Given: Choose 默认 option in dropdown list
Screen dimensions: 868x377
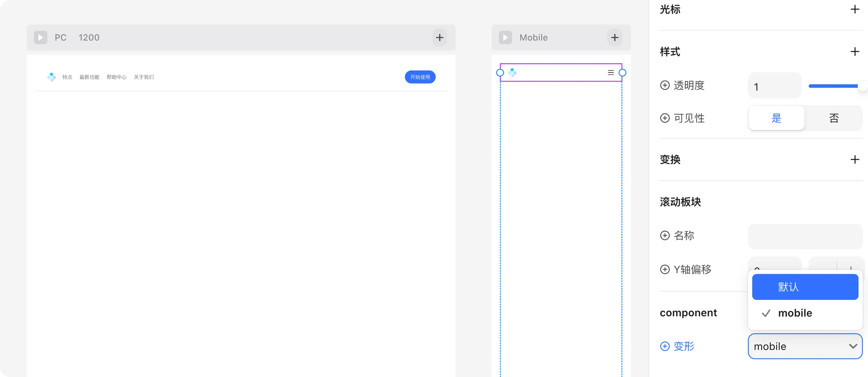Looking at the screenshot, I should tap(805, 287).
